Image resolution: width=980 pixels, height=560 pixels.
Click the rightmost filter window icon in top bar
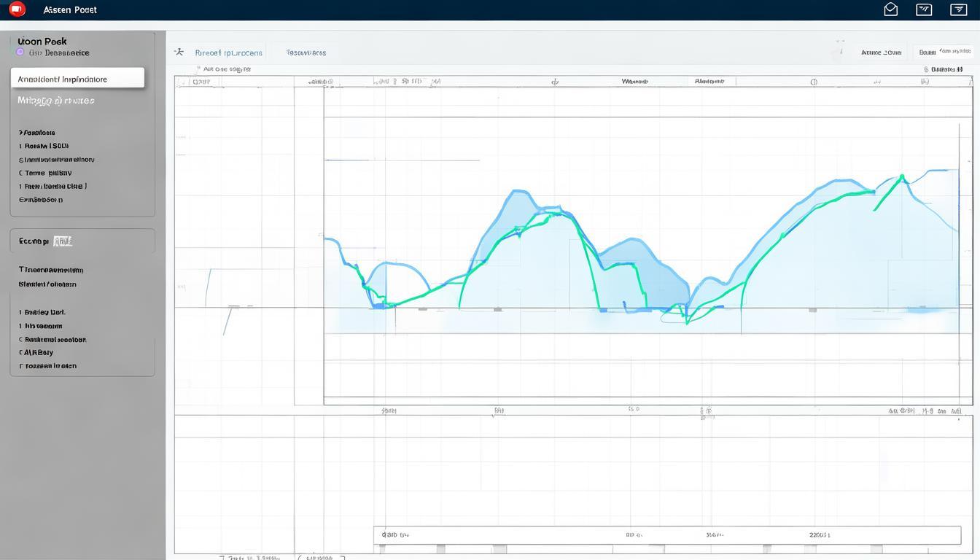coord(958,9)
